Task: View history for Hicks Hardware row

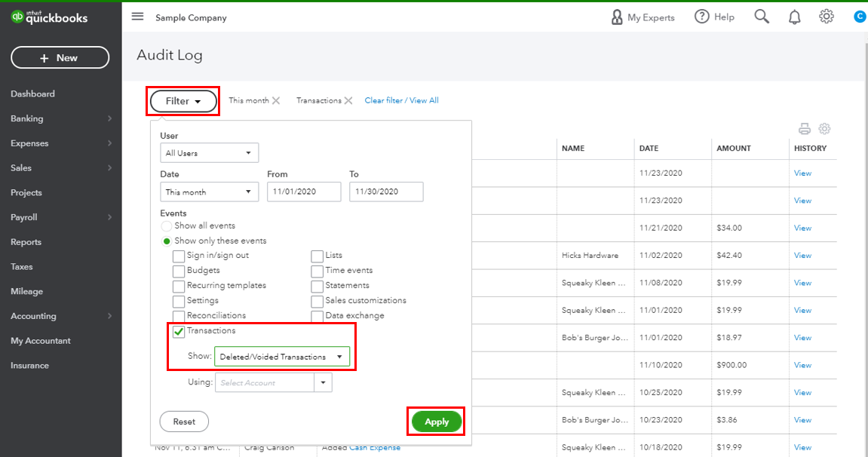Action: pyautogui.click(x=802, y=256)
